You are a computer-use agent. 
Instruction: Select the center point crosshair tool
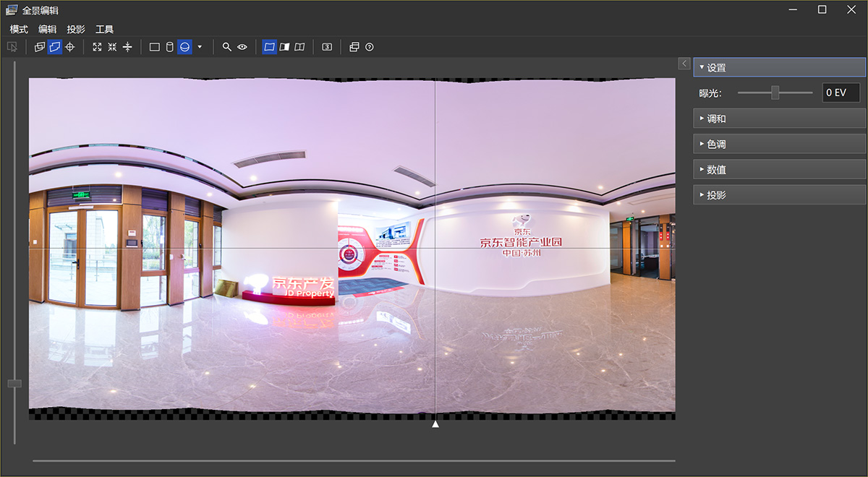69,47
